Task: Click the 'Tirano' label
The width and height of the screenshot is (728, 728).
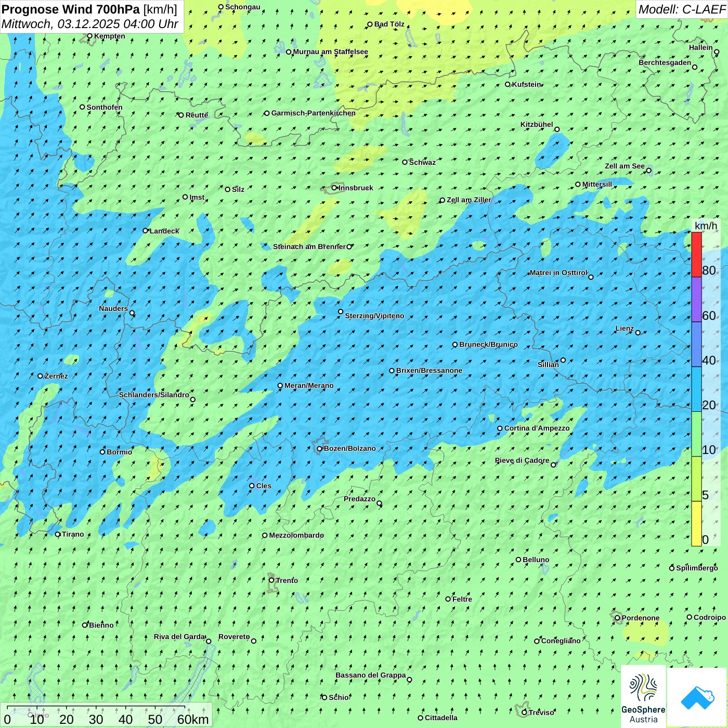Action: (x=73, y=534)
